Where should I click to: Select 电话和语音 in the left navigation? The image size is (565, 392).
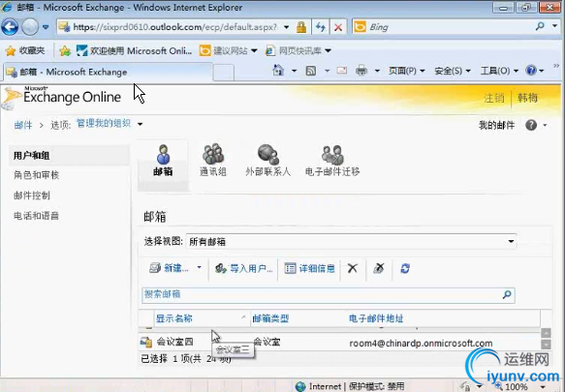pos(36,216)
